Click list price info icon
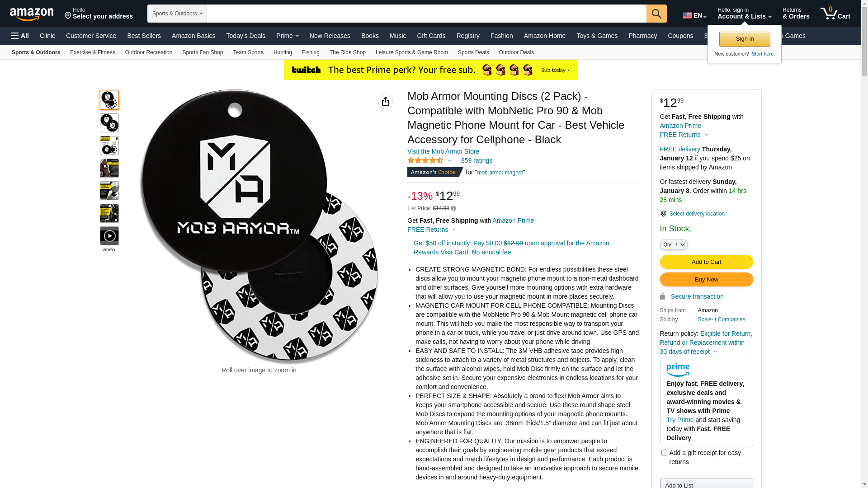Image resolution: width=868 pixels, height=488 pixels. pyautogui.click(x=453, y=208)
